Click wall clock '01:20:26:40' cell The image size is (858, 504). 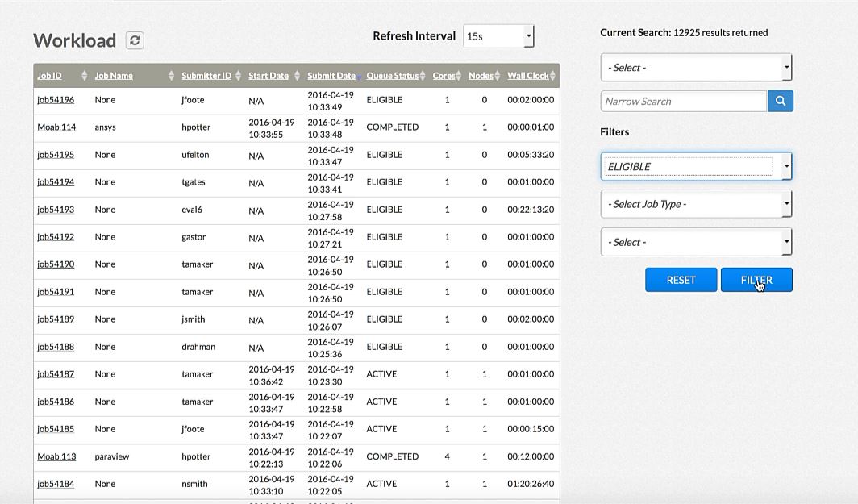531,484
